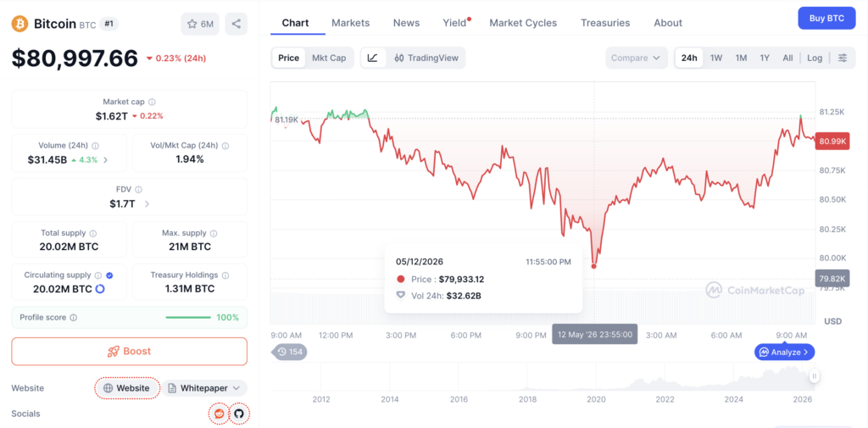This screenshot has height=428, width=868.
Task: Click the Max. supply info icon
Action: (214, 233)
